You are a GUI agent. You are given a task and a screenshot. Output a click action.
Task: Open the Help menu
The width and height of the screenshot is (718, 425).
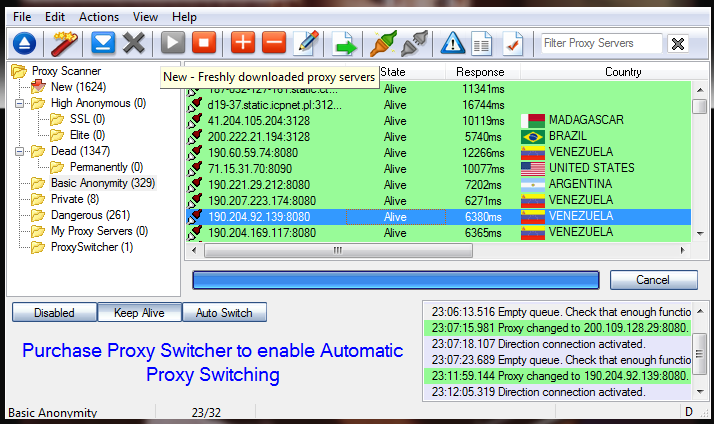[x=184, y=17]
